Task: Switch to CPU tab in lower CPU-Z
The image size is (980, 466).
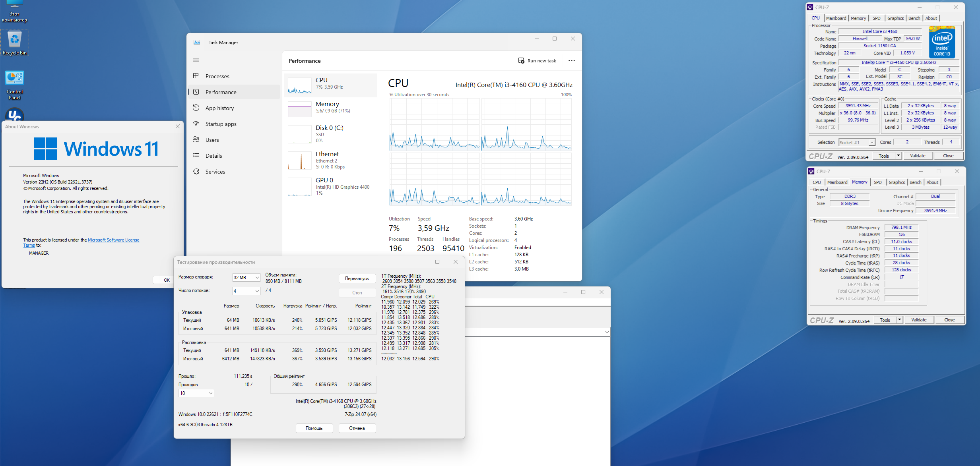Action: coord(817,182)
